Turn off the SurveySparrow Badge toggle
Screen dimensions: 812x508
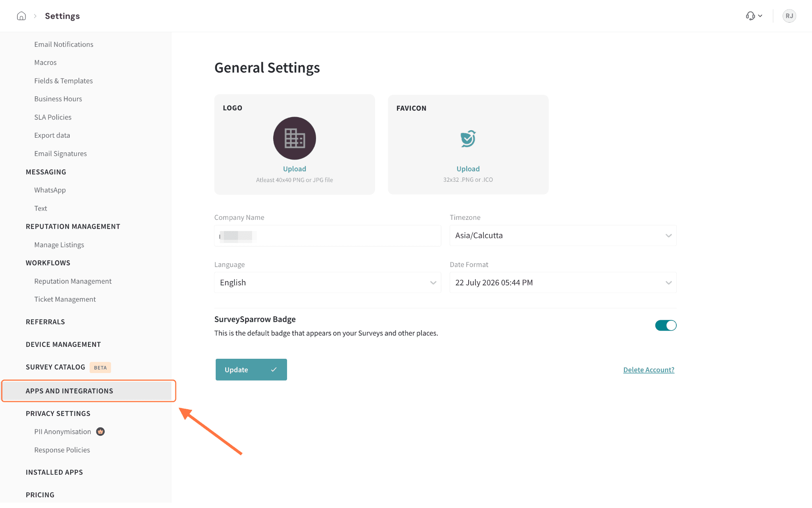(666, 325)
